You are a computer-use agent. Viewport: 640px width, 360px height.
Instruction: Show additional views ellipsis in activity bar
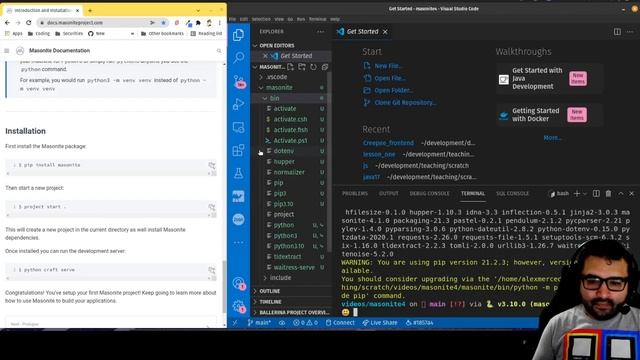pos(238,242)
